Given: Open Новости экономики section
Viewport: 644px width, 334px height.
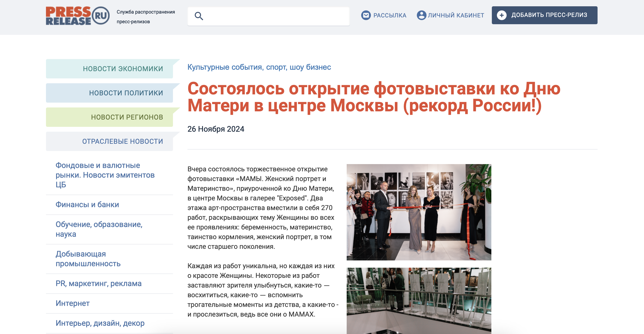Looking at the screenshot, I should pyautogui.click(x=110, y=68).
